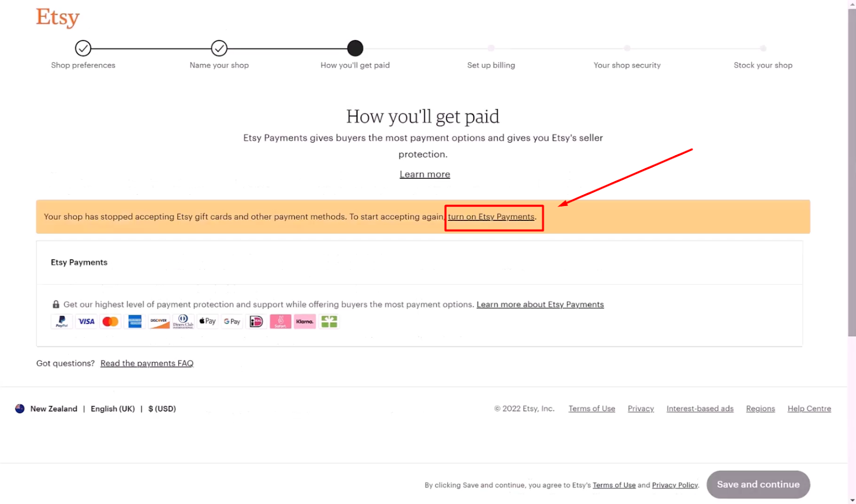The image size is (856, 504).
Task: Click the Etsy Payments section heading
Action: (x=79, y=262)
